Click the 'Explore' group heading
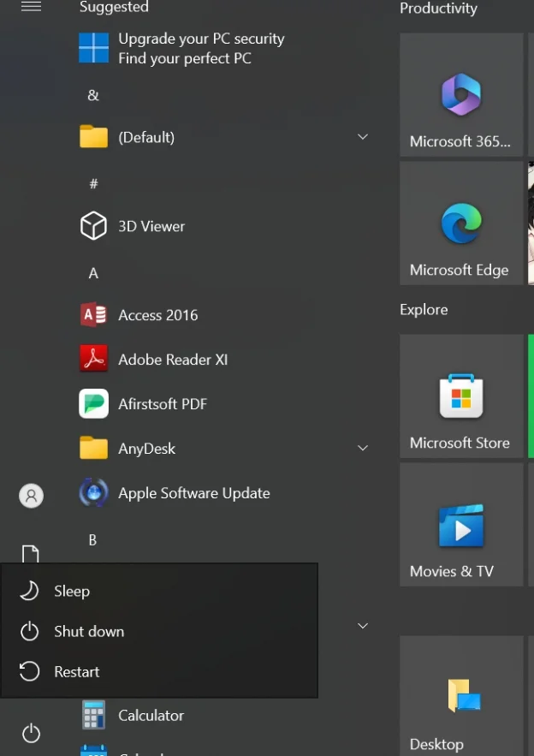This screenshot has width=534, height=756. coord(424,310)
